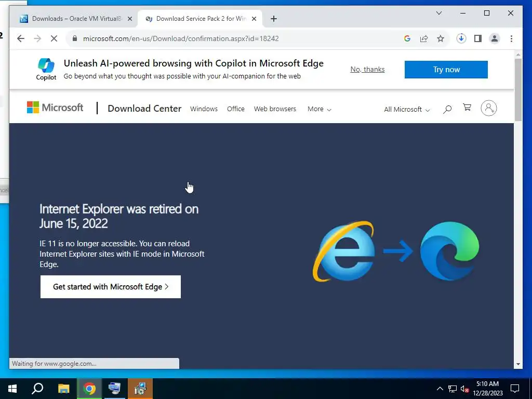The height and width of the screenshot is (399, 532).
Task: Expand the More dropdown menu
Action: [x=320, y=109]
